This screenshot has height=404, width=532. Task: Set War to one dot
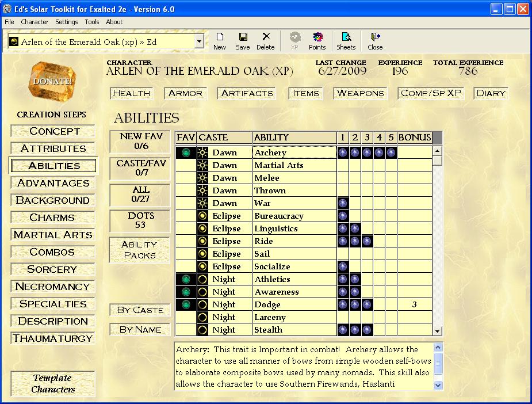[343, 203]
